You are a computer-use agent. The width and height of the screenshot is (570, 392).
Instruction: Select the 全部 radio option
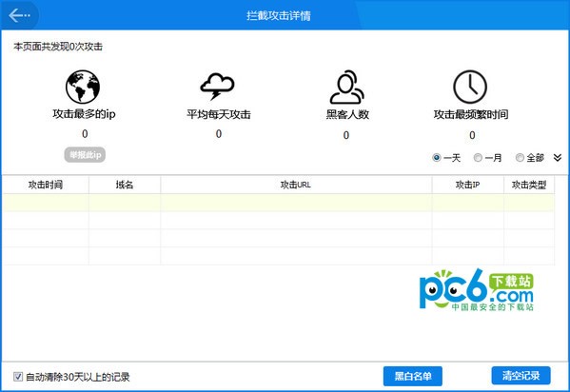pos(520,157)
